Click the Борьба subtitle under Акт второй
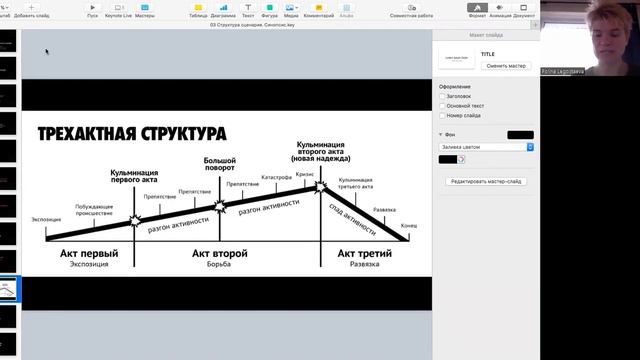The width and height of the screenshot is (640, 360). click(219, 264)
